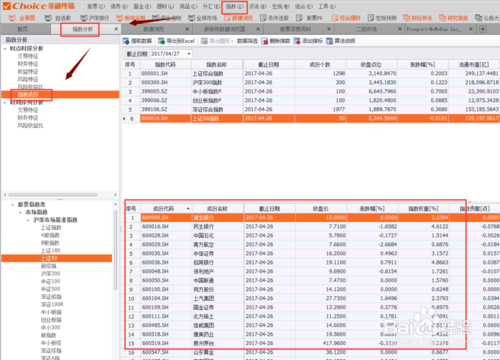Open 沪深排行 from the top toolbar

coord(95,18)
